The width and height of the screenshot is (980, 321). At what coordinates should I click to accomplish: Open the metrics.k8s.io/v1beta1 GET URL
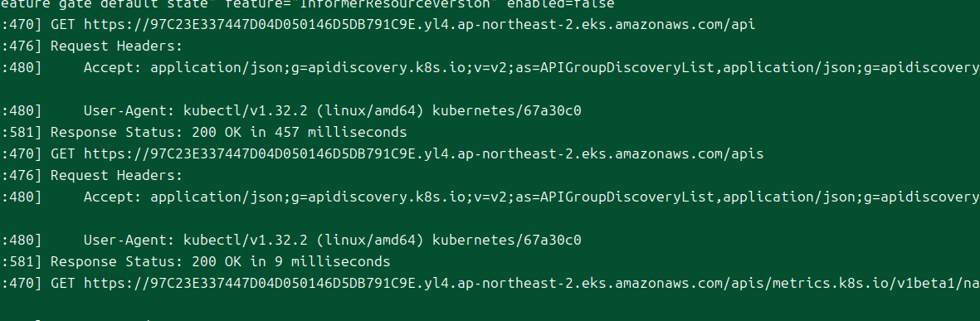(x=532, y=284)
